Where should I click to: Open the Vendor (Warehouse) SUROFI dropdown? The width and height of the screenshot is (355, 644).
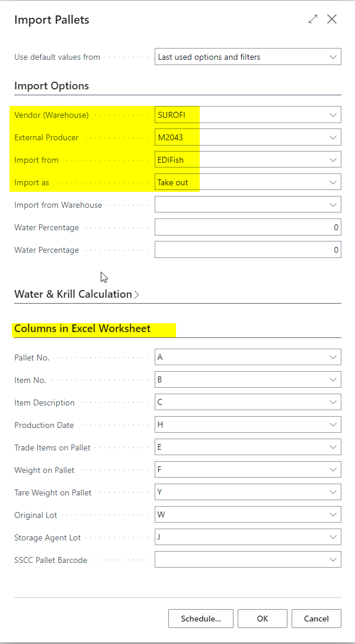[x=248, y=115]
